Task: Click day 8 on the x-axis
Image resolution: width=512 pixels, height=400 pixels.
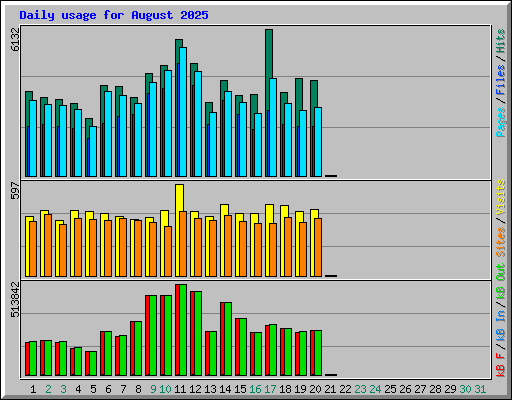Action: 138,389
